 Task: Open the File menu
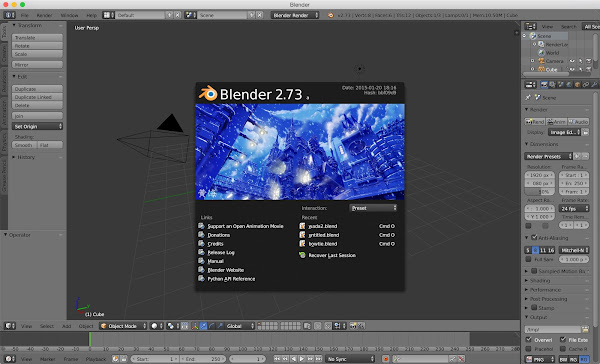(24, 15)
